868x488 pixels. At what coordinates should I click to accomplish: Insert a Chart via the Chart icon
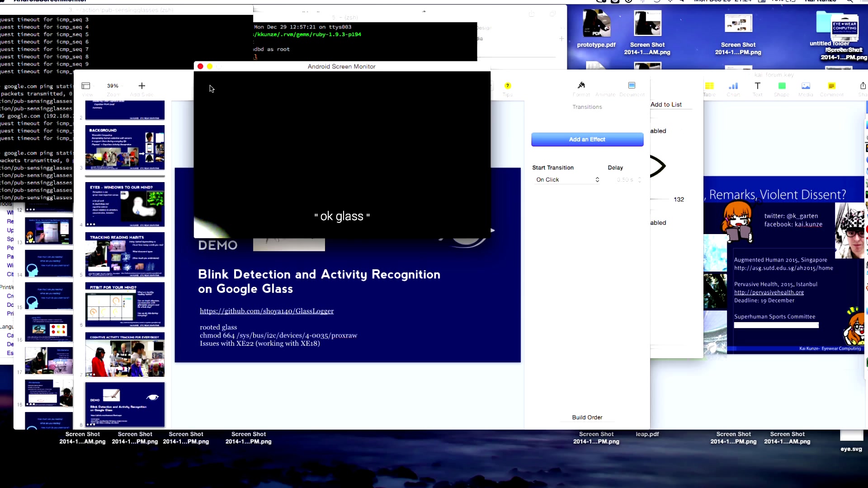[733, 86]
